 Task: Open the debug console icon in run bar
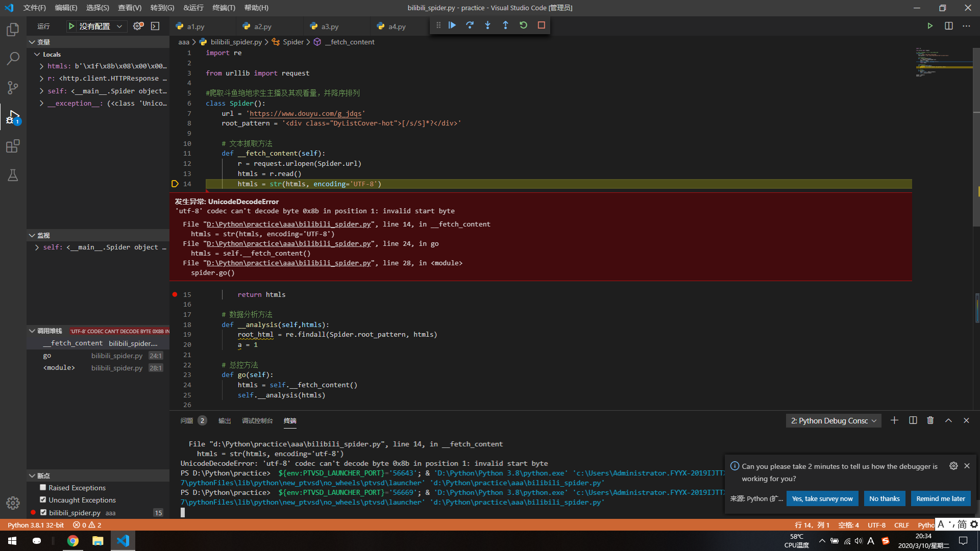tap(155, 26)
